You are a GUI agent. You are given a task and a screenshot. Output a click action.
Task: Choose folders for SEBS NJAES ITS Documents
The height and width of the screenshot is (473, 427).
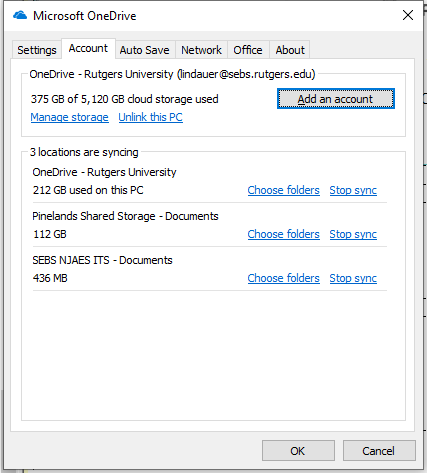[x=284, y=278]
